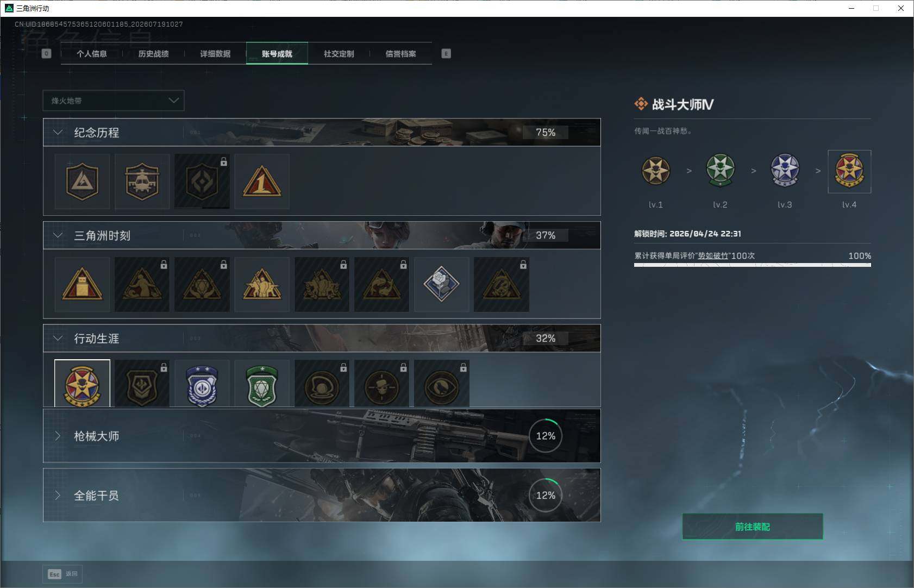Switch to the 信誉档案 tab
The width and height of the screenshot is (914, 588).
coord(400,53)
